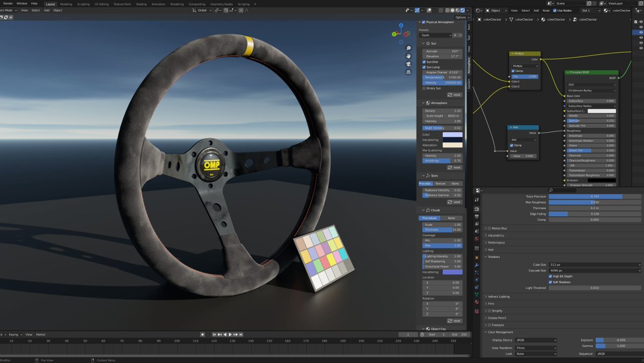Image resolution: width=644 pixels, height=363 pixels.
Task: Uncheck High Bit Depth checkbox
Action: 550,276
